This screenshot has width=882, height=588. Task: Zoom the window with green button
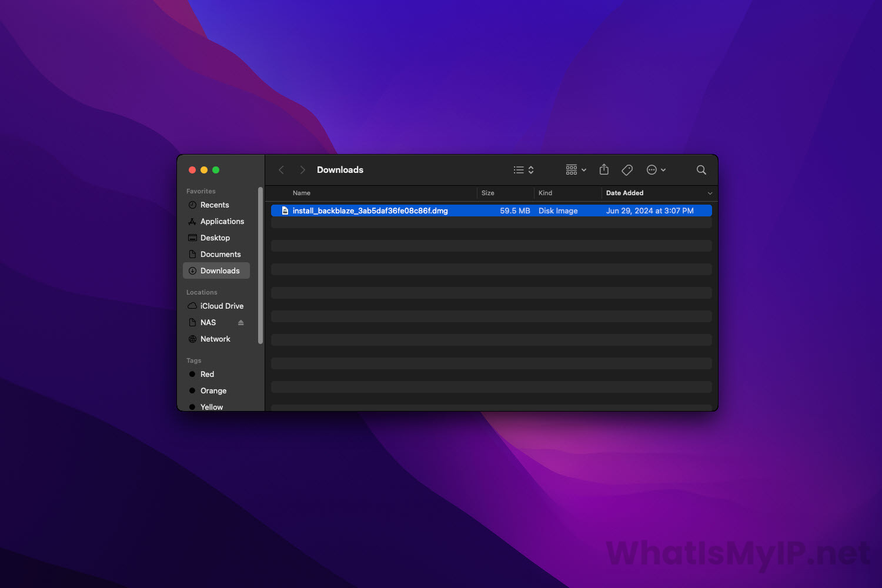pyautogui.click(x=216, y=170)
